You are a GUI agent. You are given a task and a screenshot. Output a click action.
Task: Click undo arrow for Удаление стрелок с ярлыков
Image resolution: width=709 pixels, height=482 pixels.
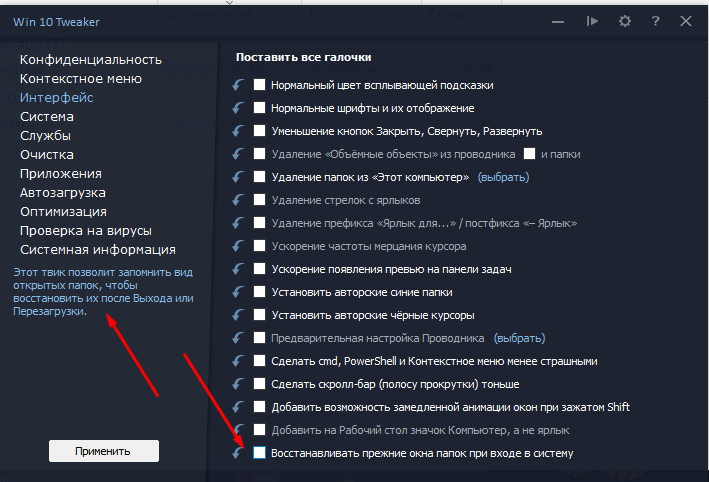coord(238,200)
